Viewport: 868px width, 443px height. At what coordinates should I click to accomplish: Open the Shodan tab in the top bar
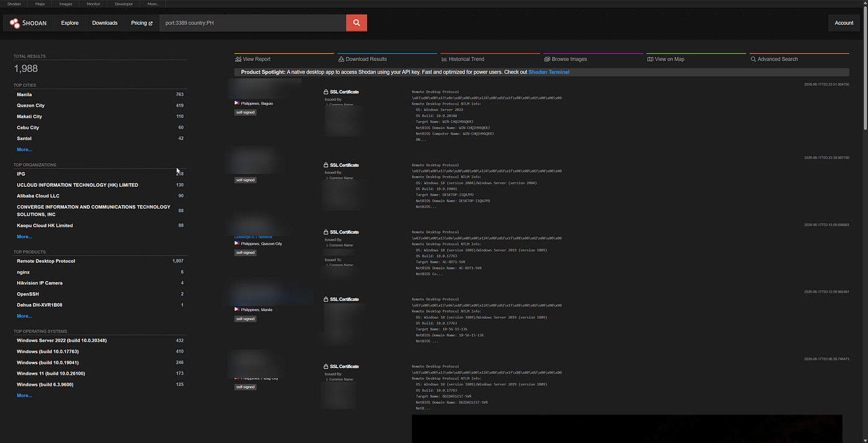14,4
